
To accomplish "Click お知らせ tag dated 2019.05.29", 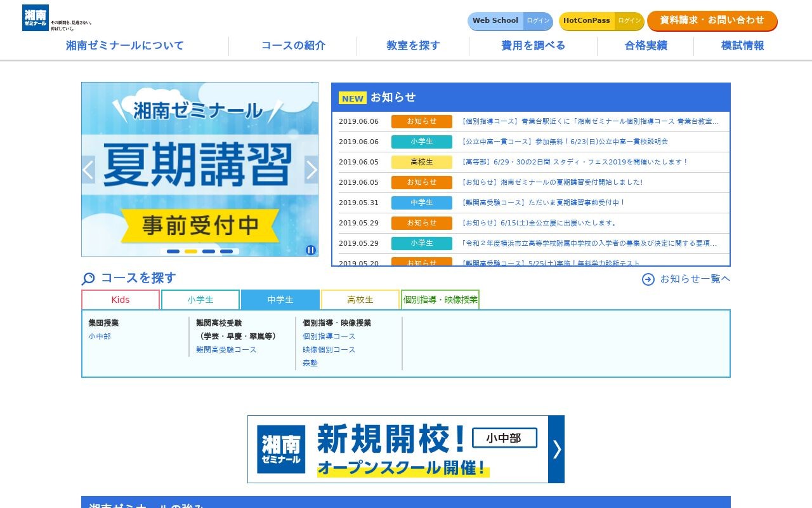I will coord(422,223).
